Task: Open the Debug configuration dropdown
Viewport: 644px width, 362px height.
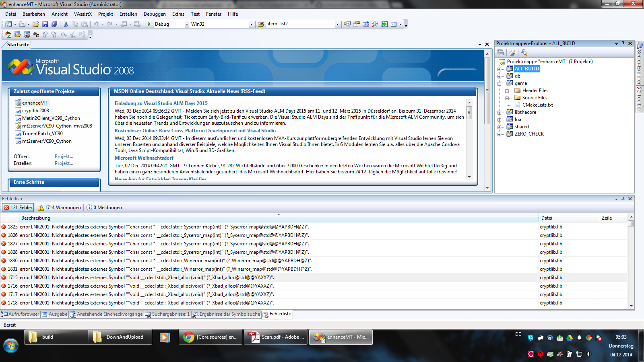Action: 187,24
